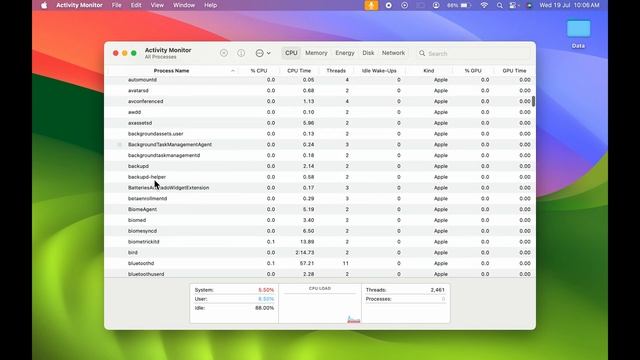Open Control Center icon in menu bar
The height and width of the screenshot is (360, 640).
(513, 5)
